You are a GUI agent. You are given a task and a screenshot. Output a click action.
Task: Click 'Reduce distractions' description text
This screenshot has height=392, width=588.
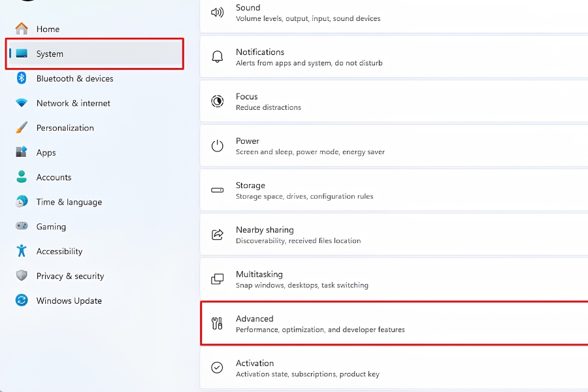click(x=268, y=107)
